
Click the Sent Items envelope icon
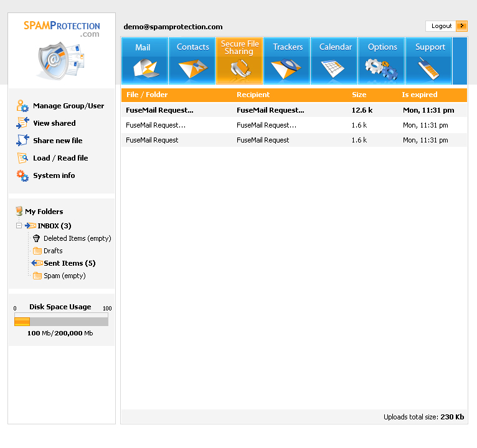point(37,263)
